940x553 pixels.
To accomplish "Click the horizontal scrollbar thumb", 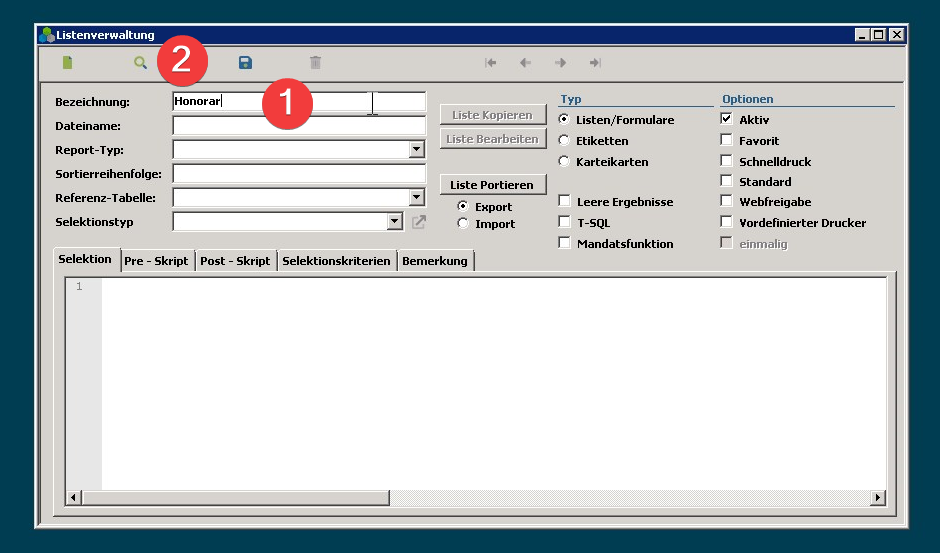I will (x=236, y=497).
